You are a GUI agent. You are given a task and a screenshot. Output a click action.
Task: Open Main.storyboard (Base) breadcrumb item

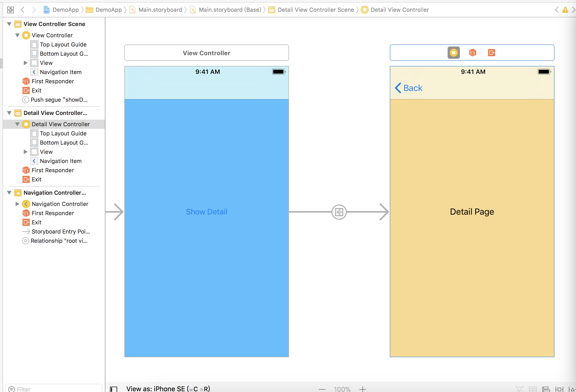click(x=230, y=10)
